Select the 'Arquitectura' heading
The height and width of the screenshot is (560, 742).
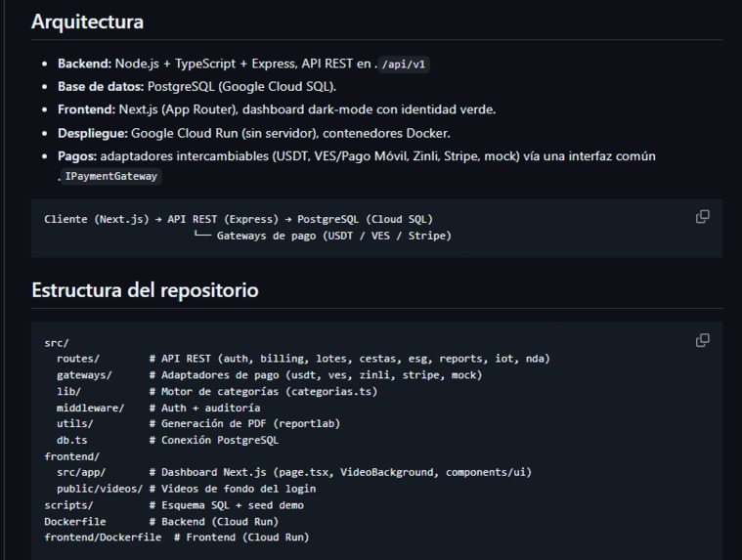pos(88,22)
